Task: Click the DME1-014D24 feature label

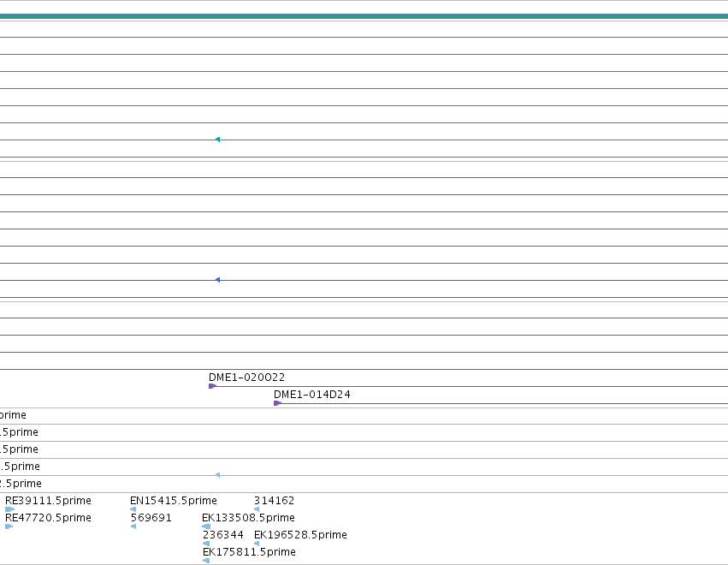Action: pyautogui.click(x=312, y=395)
